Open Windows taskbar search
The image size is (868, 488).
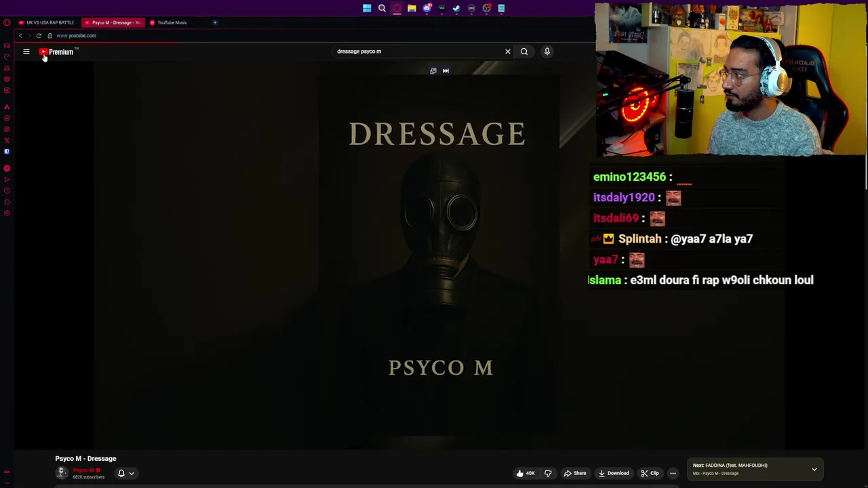coord(382,8)
